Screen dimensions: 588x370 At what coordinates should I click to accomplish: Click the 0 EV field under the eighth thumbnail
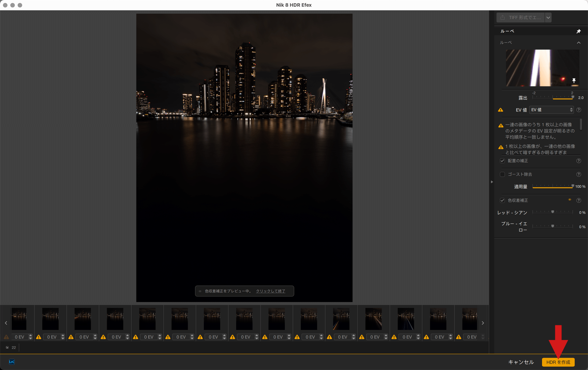point(246,337)
